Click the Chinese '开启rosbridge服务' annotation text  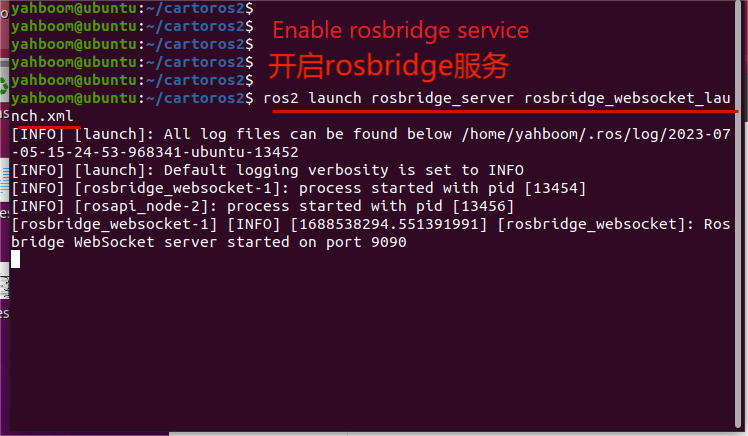click(x=389, y=66)
